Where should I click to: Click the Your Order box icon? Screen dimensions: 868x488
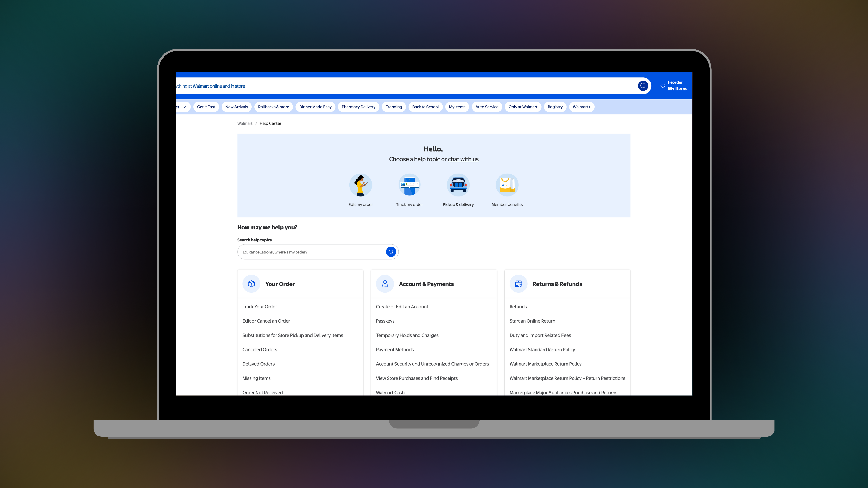coord(251,284)
